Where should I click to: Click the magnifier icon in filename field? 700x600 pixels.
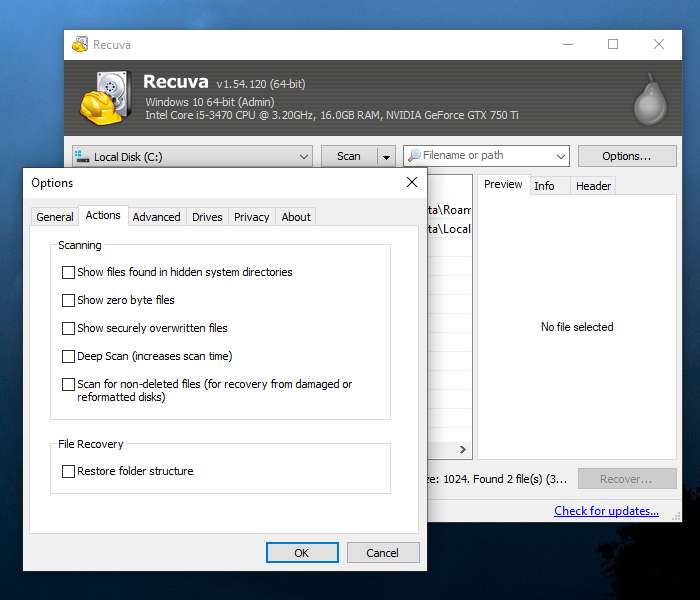pyautogui.click(x=414, y=155)
